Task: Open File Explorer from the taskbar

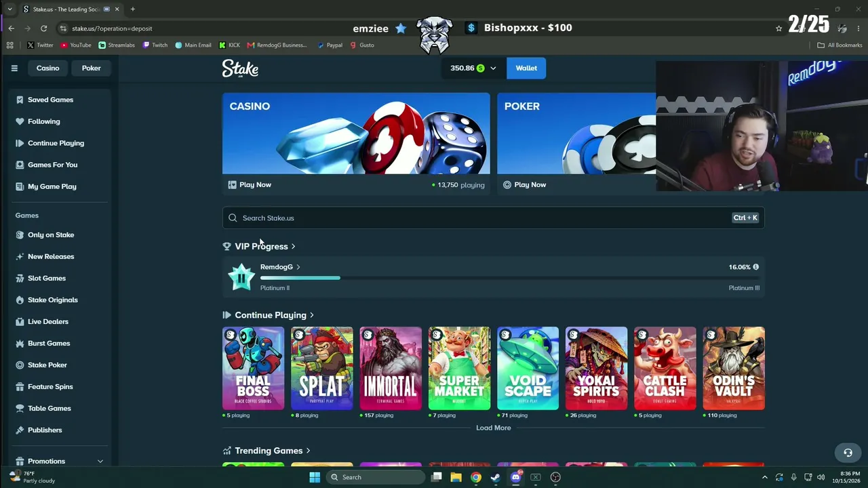Action: pyautogui.click(x=456, y=477)
